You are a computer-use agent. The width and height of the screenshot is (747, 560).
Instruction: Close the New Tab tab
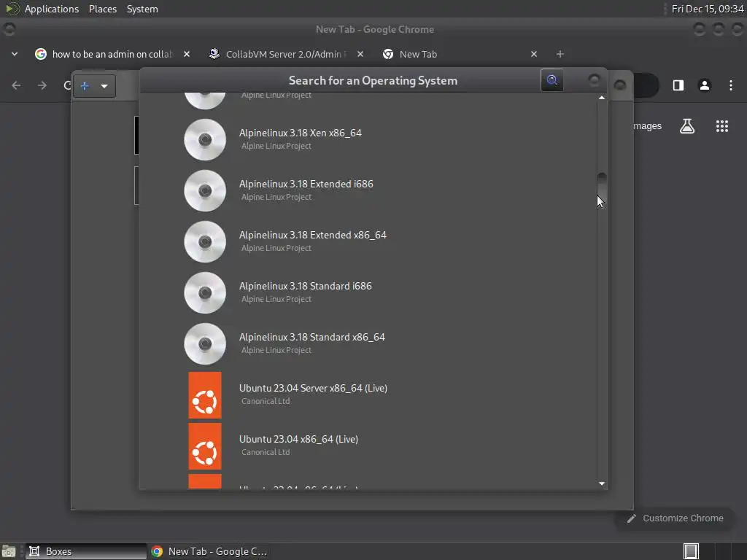point(533,54)
